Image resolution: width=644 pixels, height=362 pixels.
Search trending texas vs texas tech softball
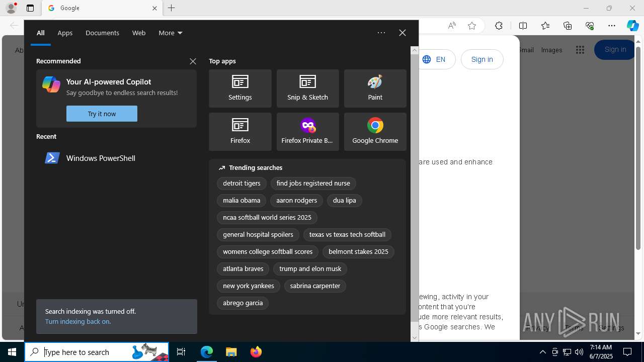347,235
